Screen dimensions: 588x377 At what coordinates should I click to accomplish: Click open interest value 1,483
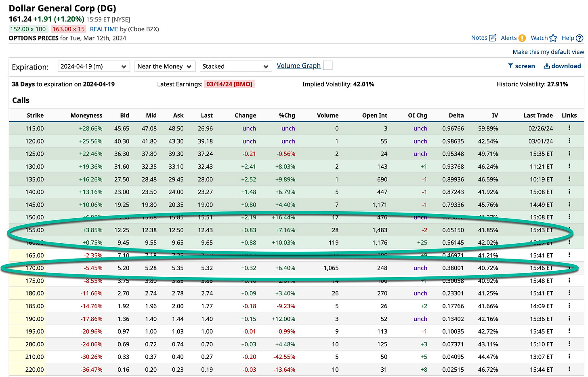pos(380,230)
